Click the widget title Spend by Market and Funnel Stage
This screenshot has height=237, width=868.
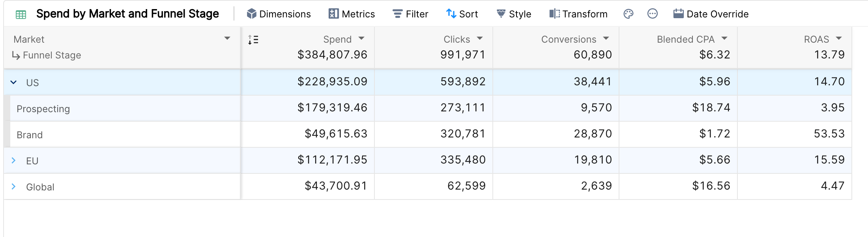[127, 14]
